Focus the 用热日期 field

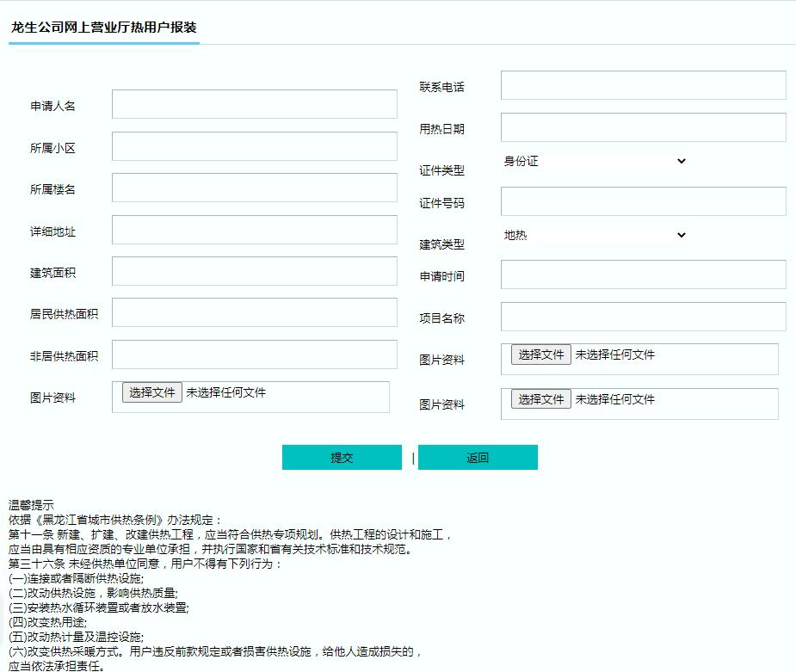pyautogui.click(x=643, y=127)
